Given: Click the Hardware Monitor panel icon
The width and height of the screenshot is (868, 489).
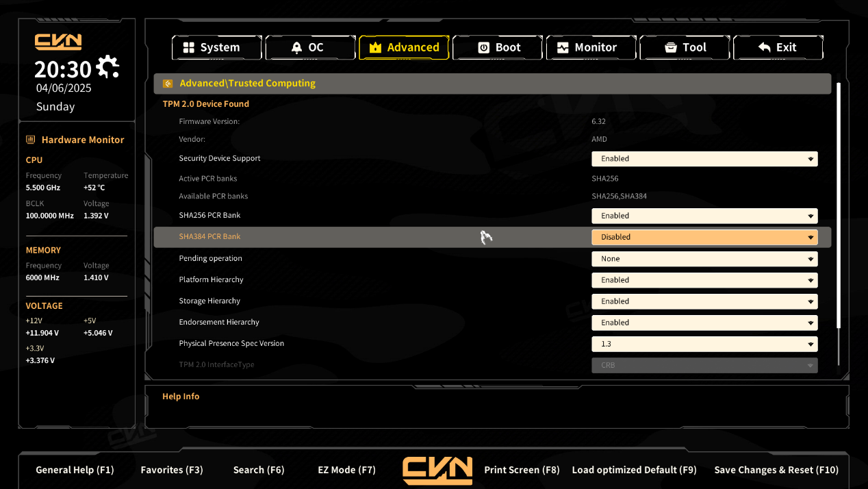Looking at the screenshot, I should click(x=30, y=140).
